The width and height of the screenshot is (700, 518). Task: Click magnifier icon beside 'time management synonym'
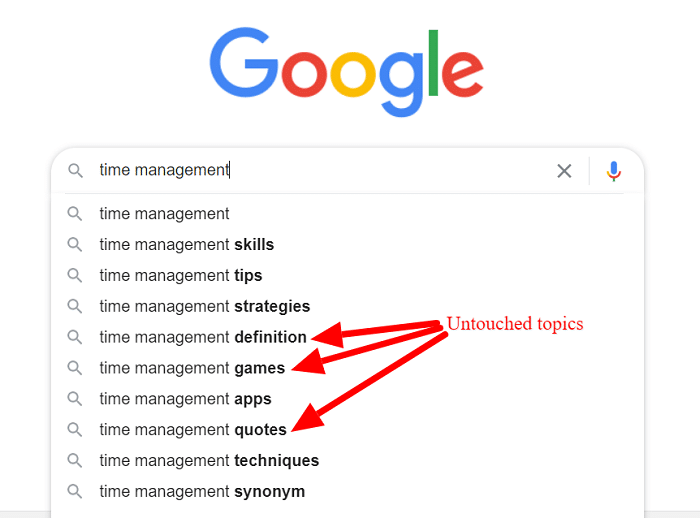pos(75,491)
